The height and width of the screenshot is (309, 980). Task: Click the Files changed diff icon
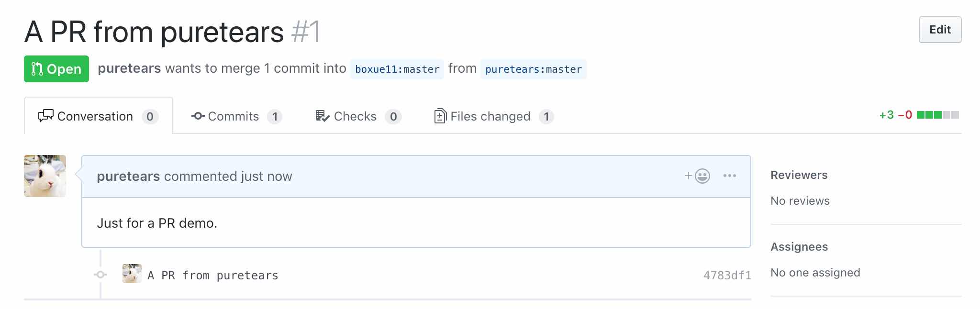440,116
